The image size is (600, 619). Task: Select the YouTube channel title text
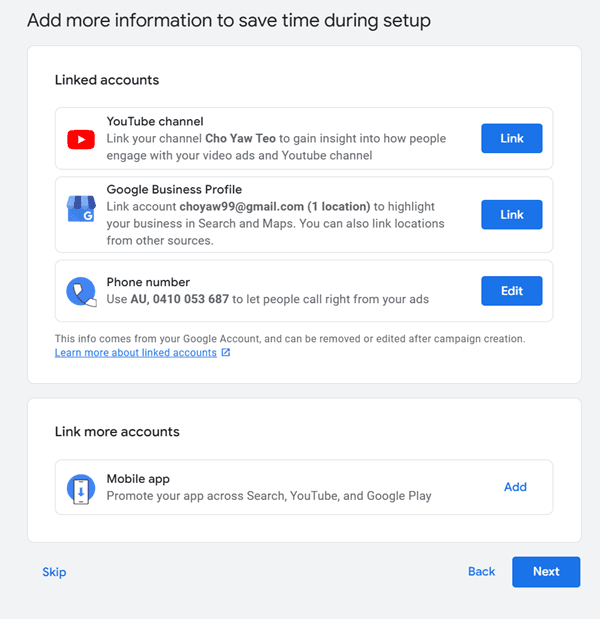(155, 122)
